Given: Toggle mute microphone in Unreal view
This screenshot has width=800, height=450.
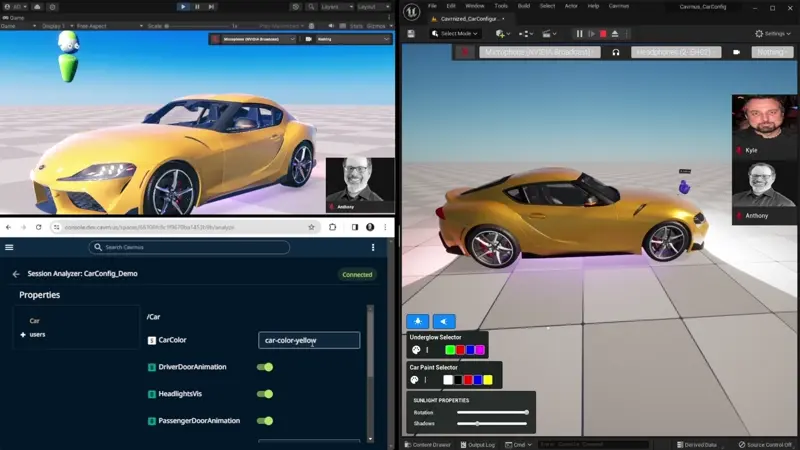Looking at the screenshot, I should [x=465, y=52].
